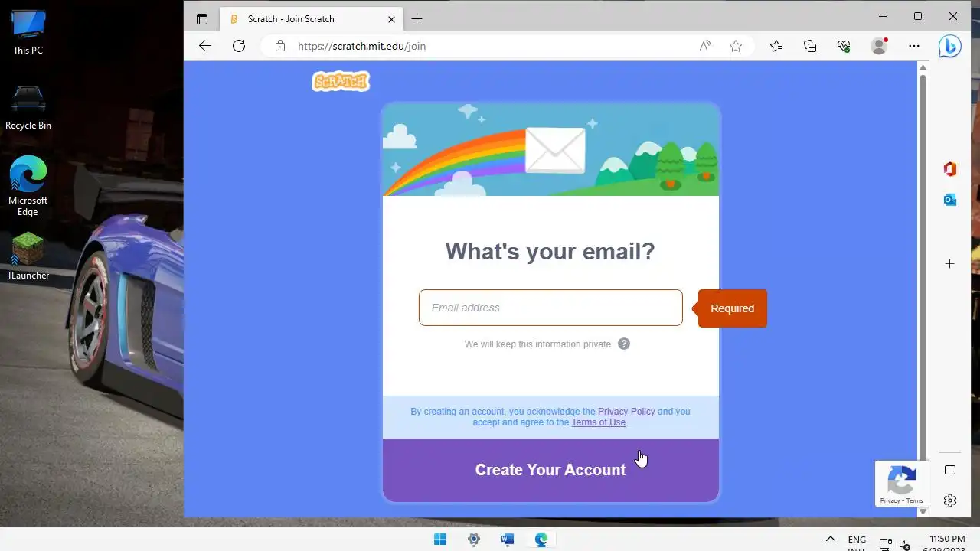Refresh the Scratch page

tap(239, 46)
